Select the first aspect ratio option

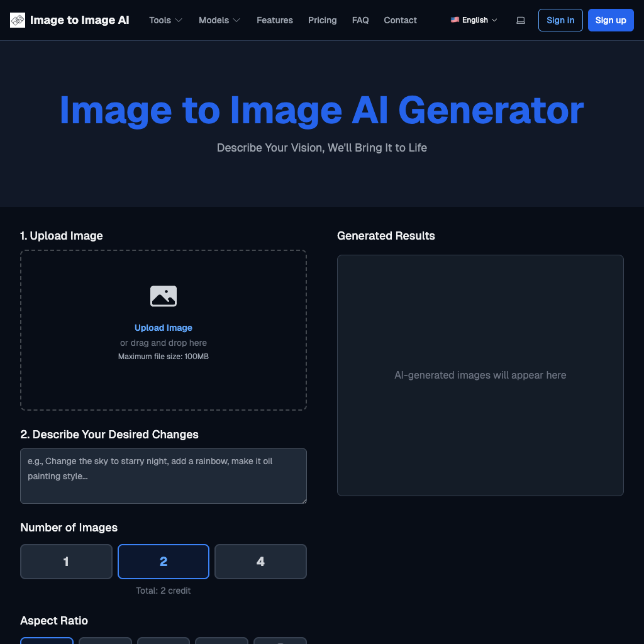coord(47,641)
